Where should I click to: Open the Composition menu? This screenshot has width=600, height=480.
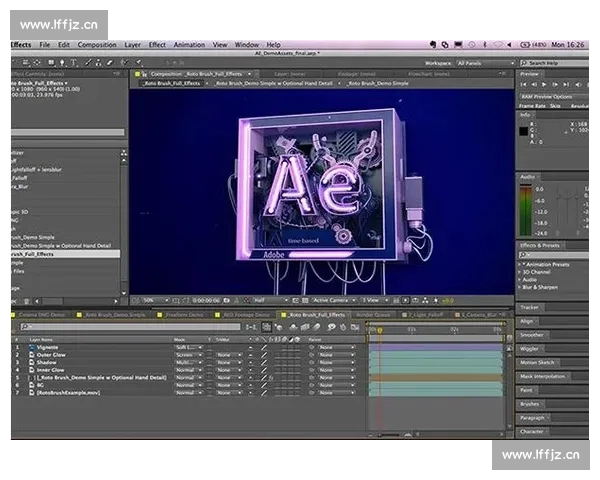[x=97, y=45]
